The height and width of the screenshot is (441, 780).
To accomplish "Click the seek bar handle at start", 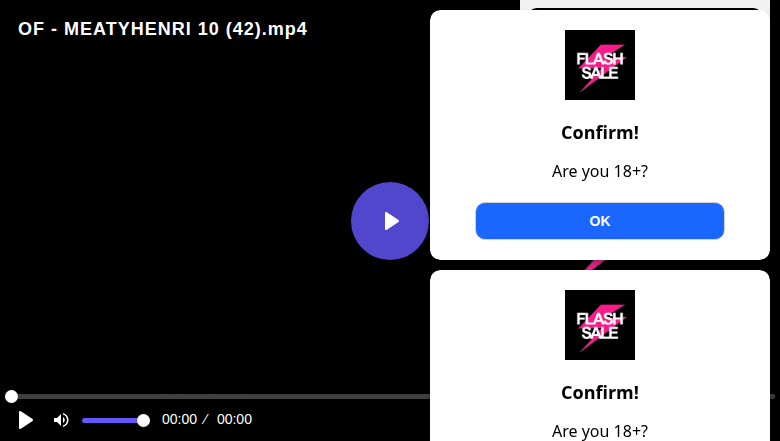I will pyautogui.click(x=11, y=396).
